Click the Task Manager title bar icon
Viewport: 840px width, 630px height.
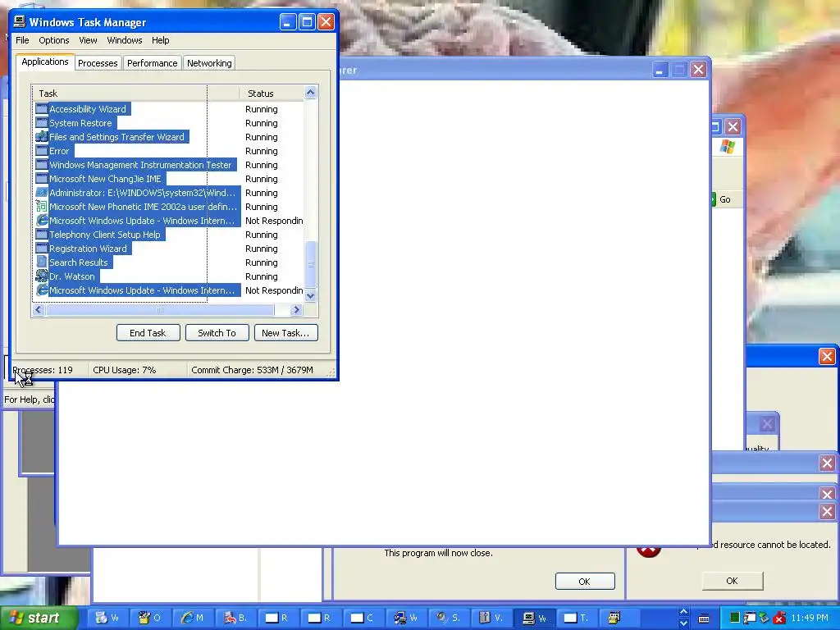pyautogui.click(x=20, y=21)
